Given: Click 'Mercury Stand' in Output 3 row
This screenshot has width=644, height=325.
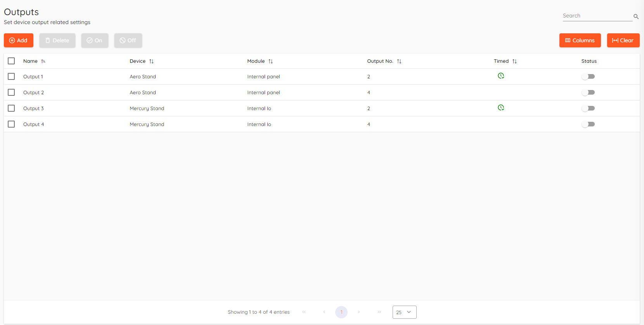Looking at the screenshot, I should click(x=147, y=109).
